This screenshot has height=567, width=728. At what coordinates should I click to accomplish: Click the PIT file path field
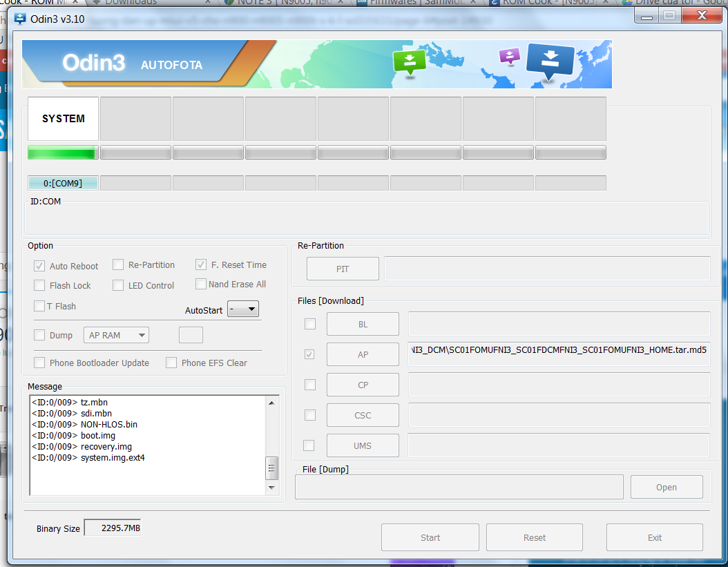pyautogui.click(x=548, y=269)
